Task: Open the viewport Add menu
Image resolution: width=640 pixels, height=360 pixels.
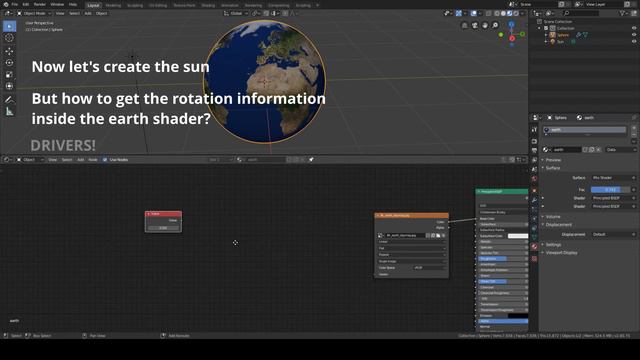Action: [x=88, y=13]
